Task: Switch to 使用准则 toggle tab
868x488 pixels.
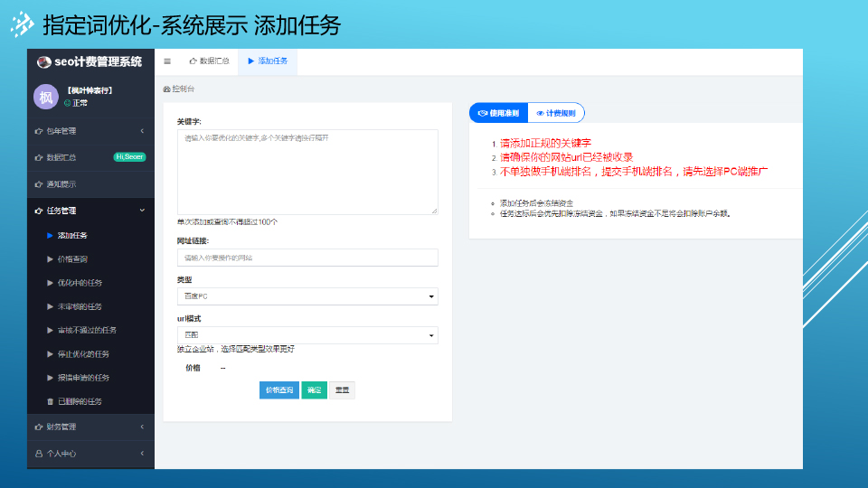Action: point(498,113)
